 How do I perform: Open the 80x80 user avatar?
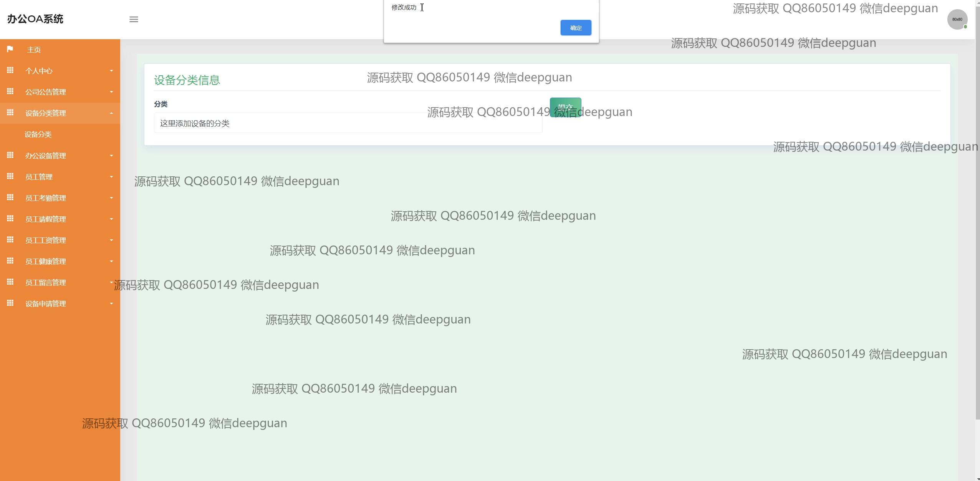pyautogui.click(x=957, y=19)
